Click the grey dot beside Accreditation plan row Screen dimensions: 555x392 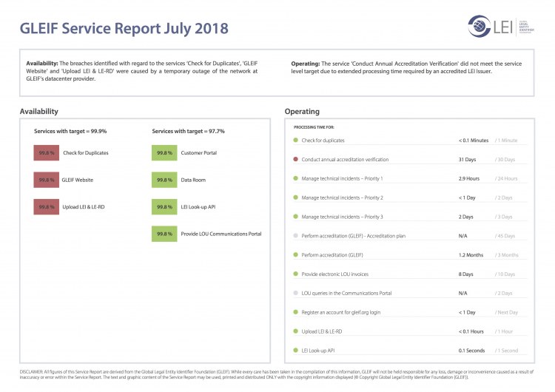click(x=295, y=235)
